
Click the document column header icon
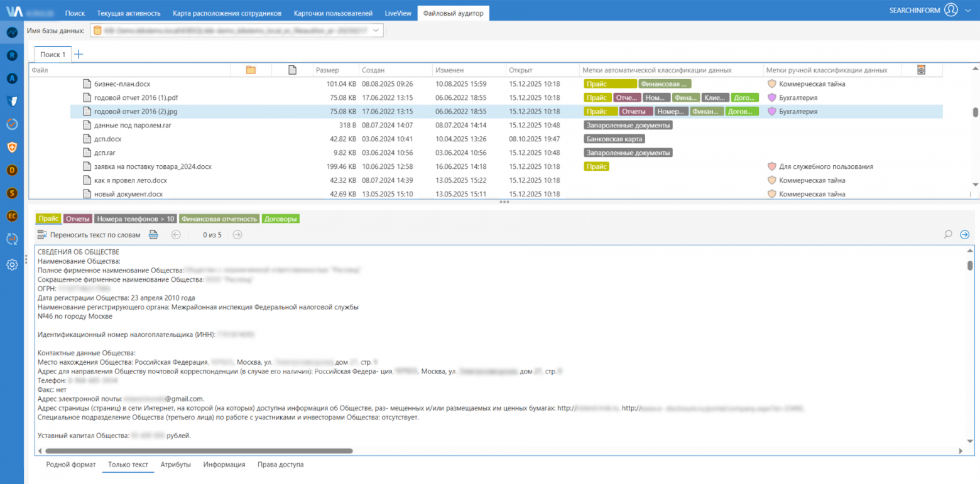coord(292,70)
